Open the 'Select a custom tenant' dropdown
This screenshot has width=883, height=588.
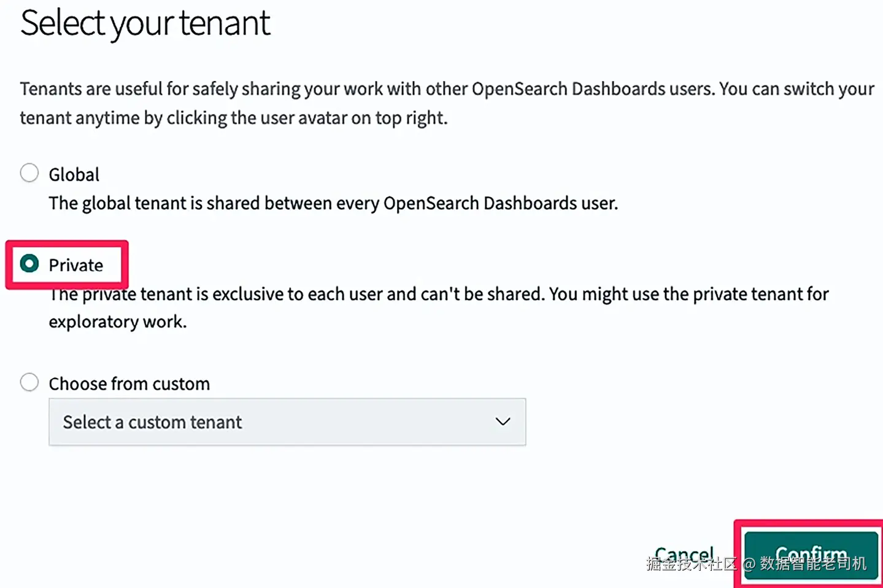(x=287, y=422)
